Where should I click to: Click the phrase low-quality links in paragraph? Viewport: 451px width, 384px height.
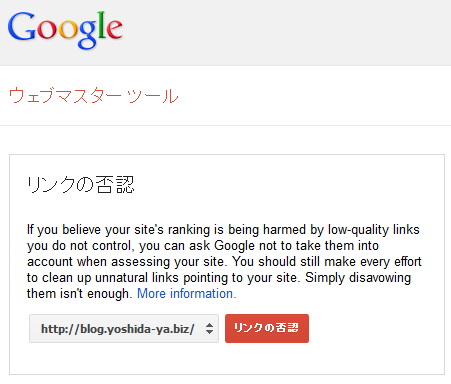374,230
